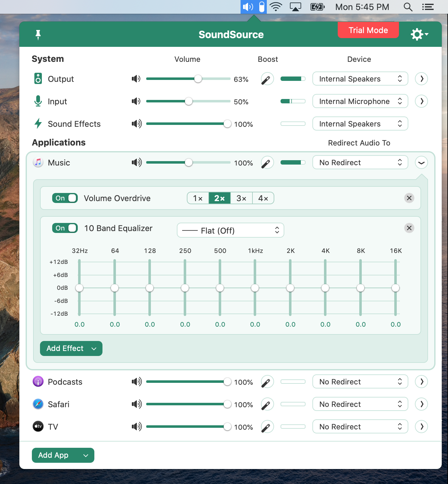The width and height of the screenshot is (448, 484).
Task: Expand Podcasts effects chevron
Action: 421,382
